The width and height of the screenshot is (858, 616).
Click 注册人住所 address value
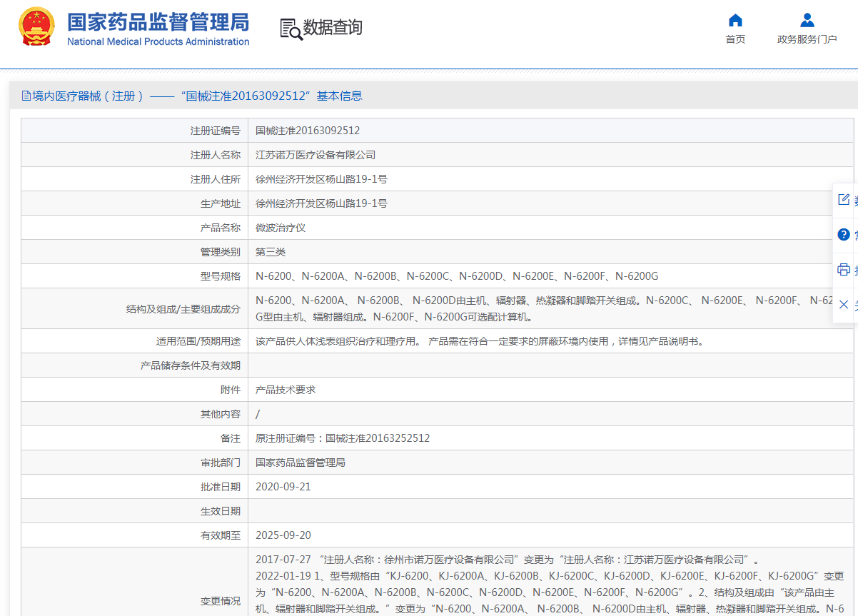tap(321, 179)
